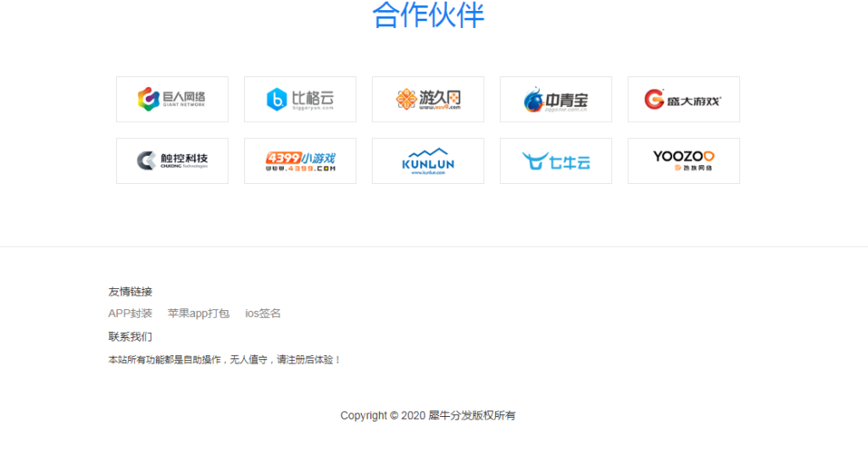Select the KUNLUN partner logo

click(428, 161)
